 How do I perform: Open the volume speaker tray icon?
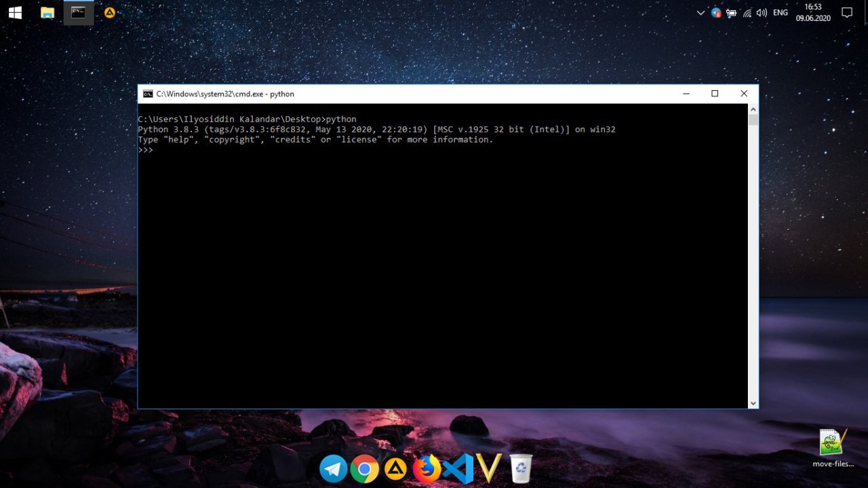pos(762,12)
